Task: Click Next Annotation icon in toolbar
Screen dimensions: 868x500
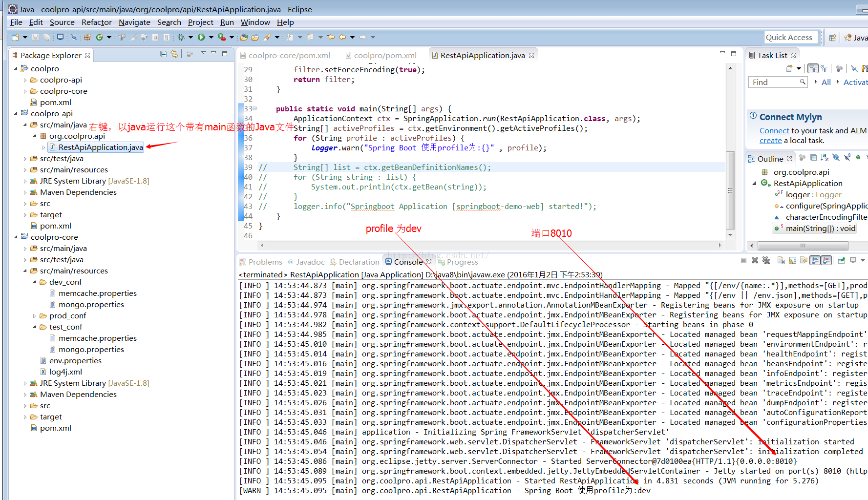Action: click(x=290, y=37)
